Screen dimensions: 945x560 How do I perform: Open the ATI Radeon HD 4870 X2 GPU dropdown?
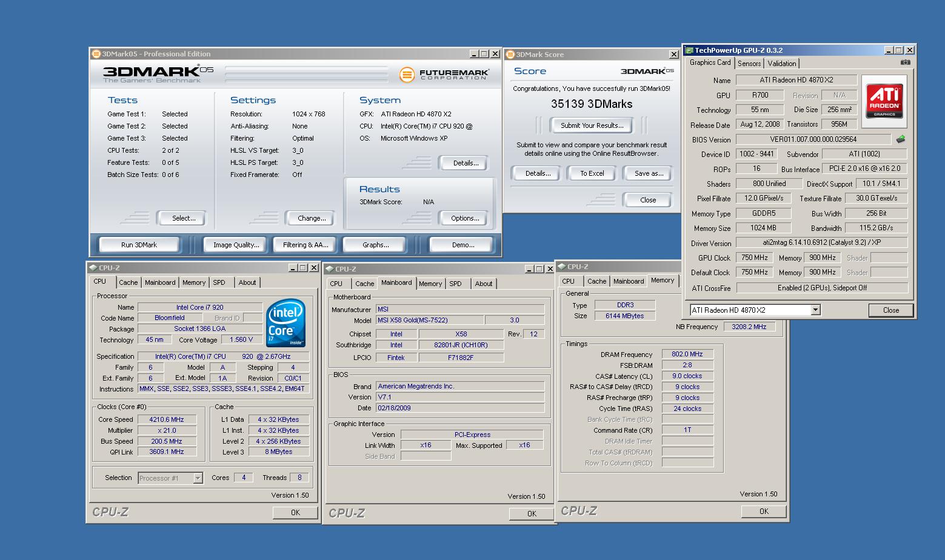coord(815,310)
